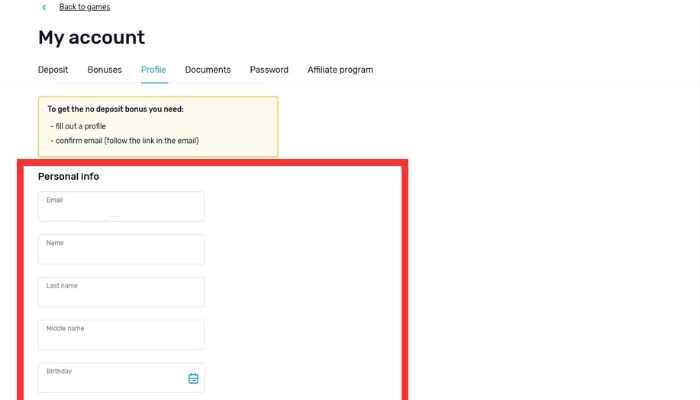The image size is (700, 400).
Task: Switch to the Affiliate program tab
Action: tap(340, 70)
